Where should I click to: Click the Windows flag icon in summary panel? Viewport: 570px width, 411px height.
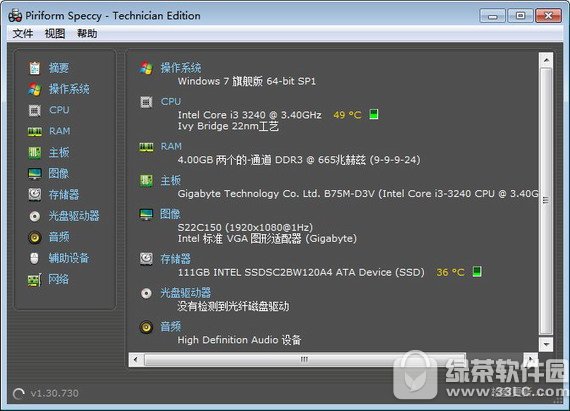pyautogui.click(x=146, y=68)
